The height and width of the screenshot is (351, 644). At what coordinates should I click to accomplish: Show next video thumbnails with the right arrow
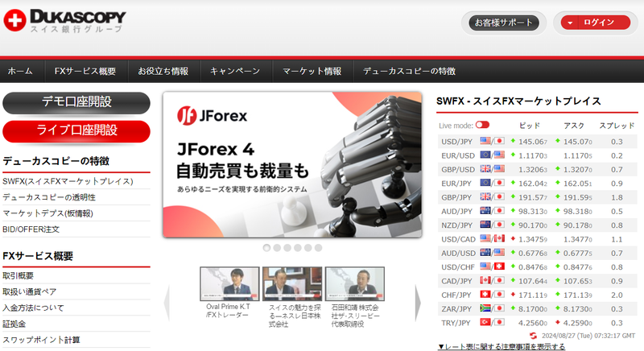click(x=418, y=303)
